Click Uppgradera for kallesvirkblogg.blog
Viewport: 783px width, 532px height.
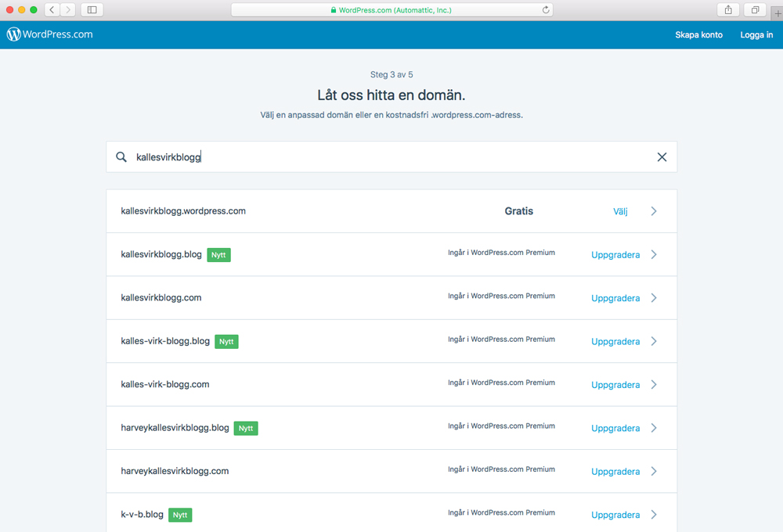point(615,255)
